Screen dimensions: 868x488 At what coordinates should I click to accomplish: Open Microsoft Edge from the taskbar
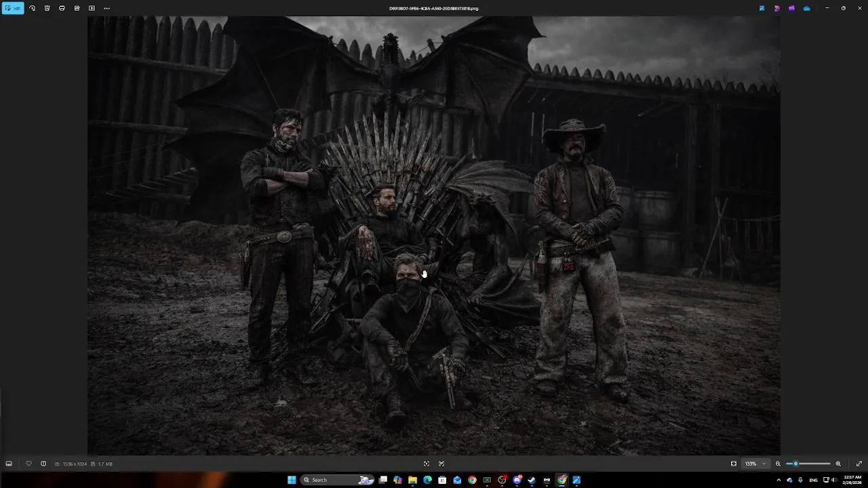pyautogui.click(x=427, y=480)
